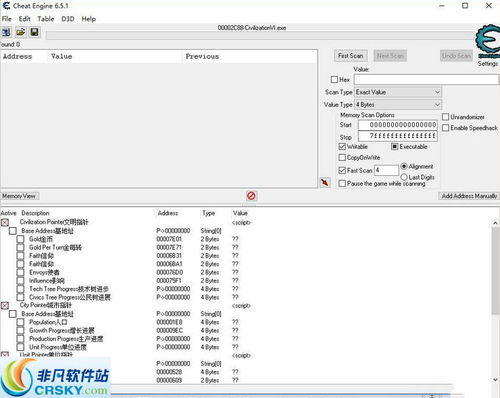Click the red clear list circle icon

coord(251,196)
